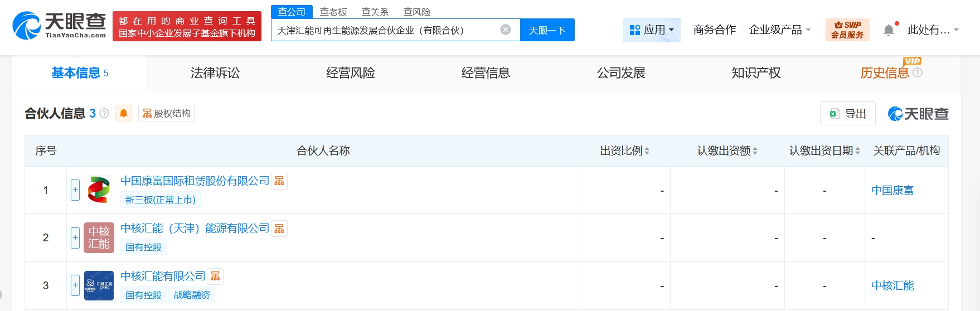Open the 应用 dropdown menu
Screen dimensions: 980x311
651,30
